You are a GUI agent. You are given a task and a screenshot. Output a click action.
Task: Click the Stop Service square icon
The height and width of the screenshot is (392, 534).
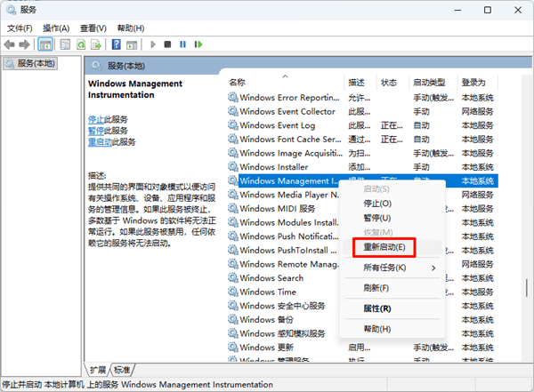[x=167, y=44]
